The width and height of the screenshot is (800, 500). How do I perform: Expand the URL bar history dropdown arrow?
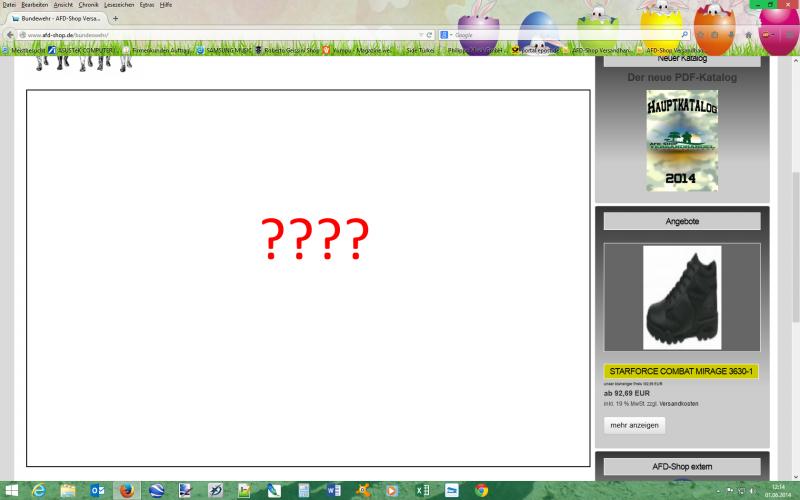coord(419,34)
